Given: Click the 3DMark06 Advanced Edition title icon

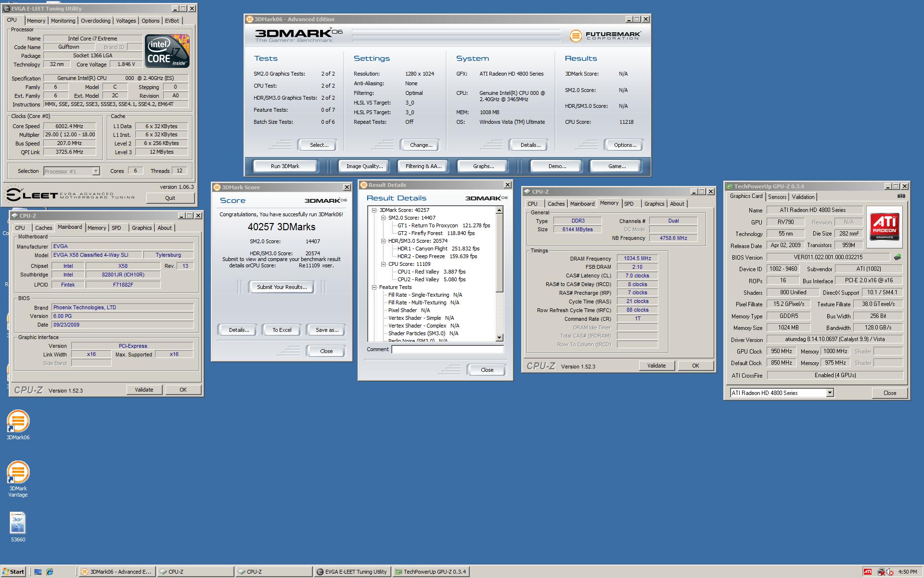Looking at the screenshot, I should point(249,19).
